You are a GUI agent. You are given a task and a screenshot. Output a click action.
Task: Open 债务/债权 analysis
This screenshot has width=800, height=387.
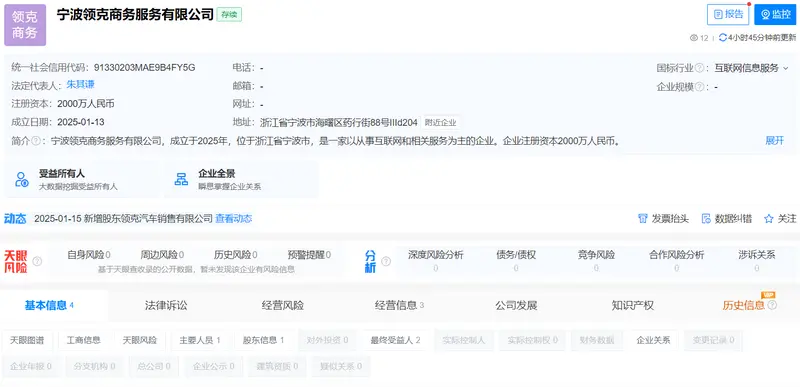pos(516,260)
